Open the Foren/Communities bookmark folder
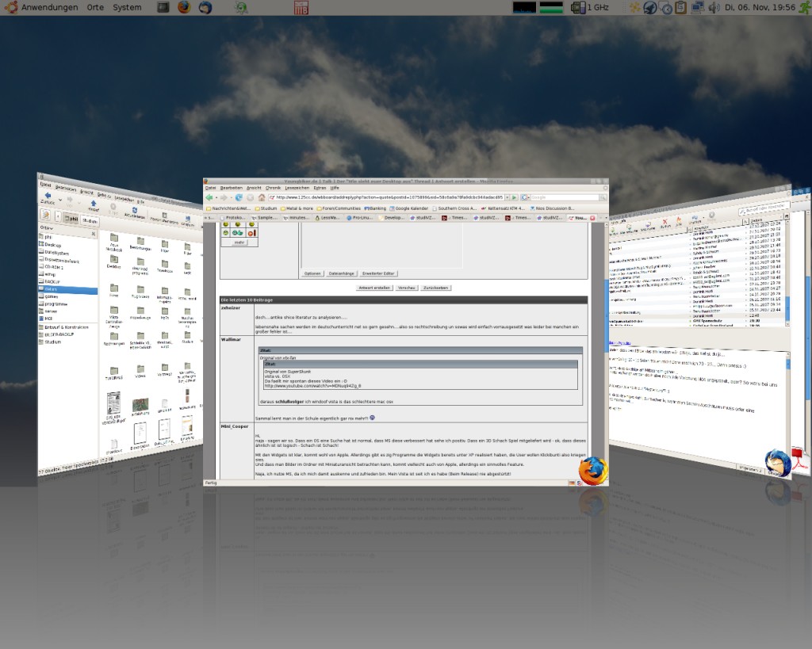 (338, 208)
